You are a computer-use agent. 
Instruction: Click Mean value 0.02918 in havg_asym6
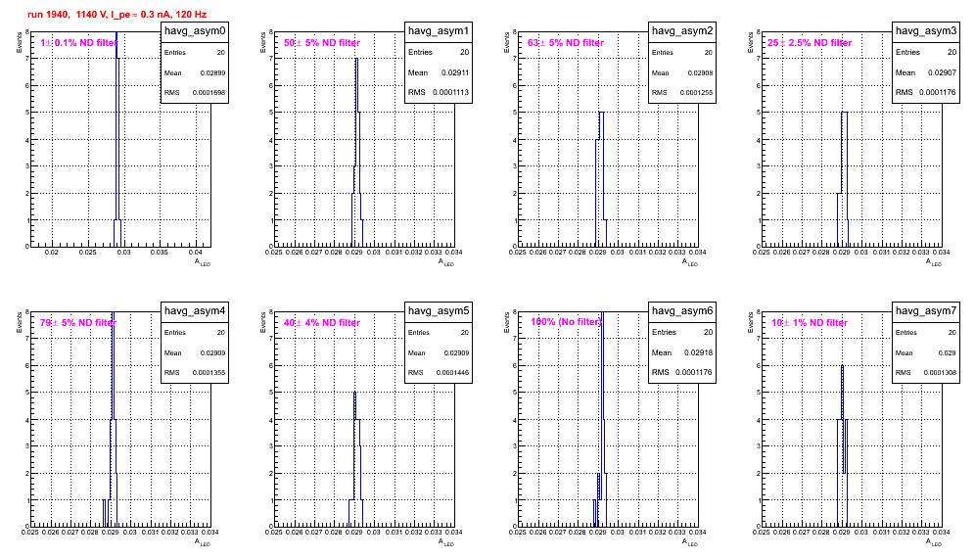click(x=698, y=352)
